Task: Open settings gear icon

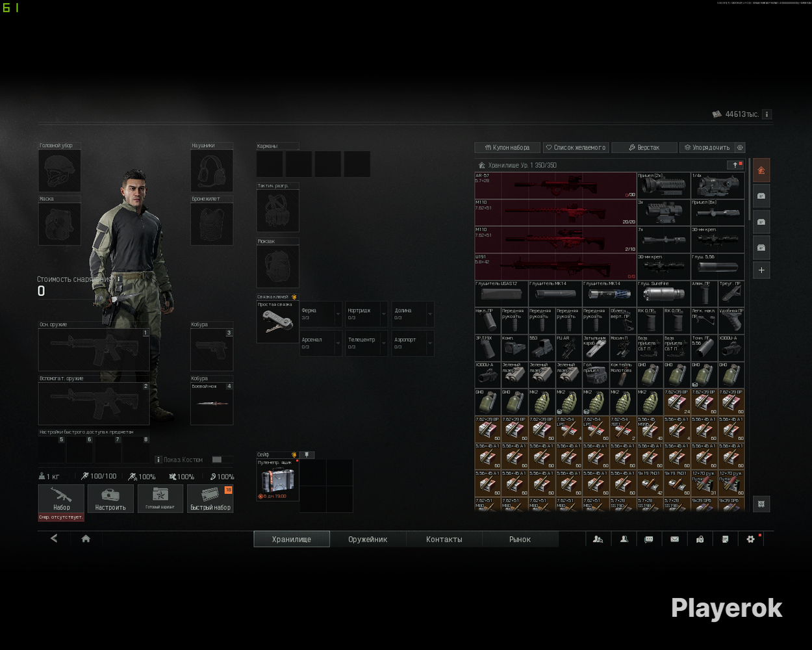Action: [751, 539]
